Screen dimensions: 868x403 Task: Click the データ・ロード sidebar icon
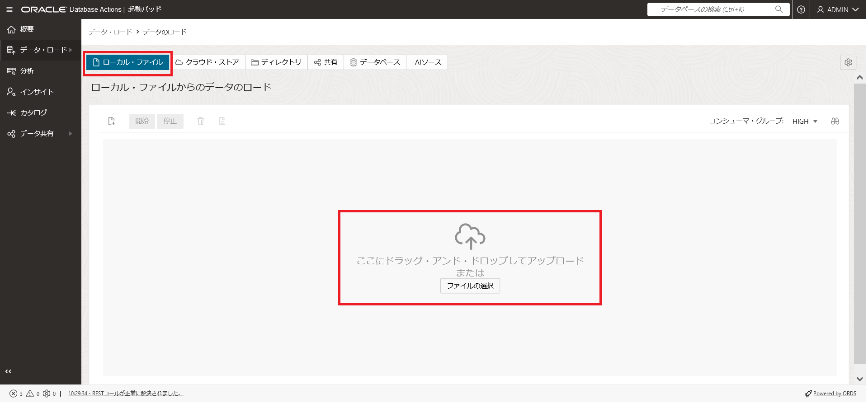tap(11, 50)
